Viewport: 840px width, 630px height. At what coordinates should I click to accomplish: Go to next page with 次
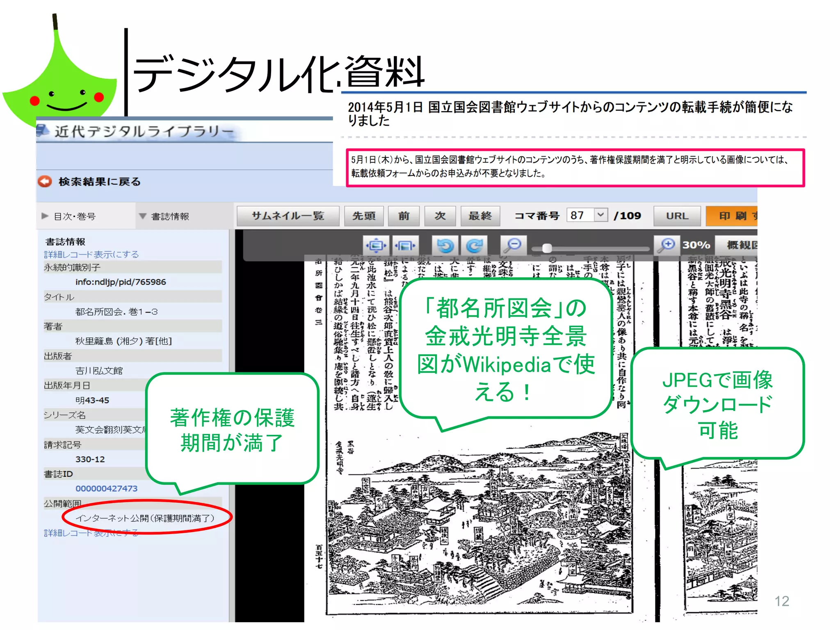[440, 216]
